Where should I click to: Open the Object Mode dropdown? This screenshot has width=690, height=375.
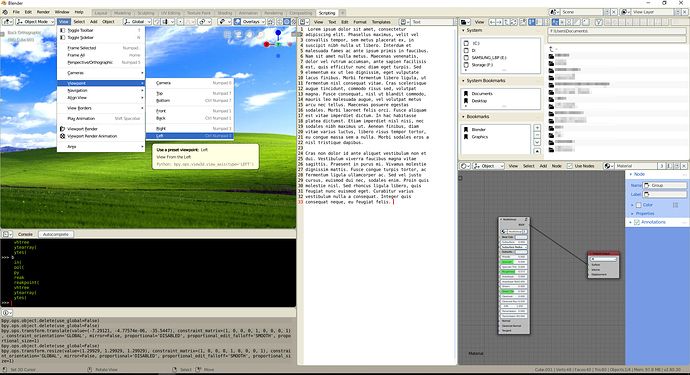tap(35, 22)
